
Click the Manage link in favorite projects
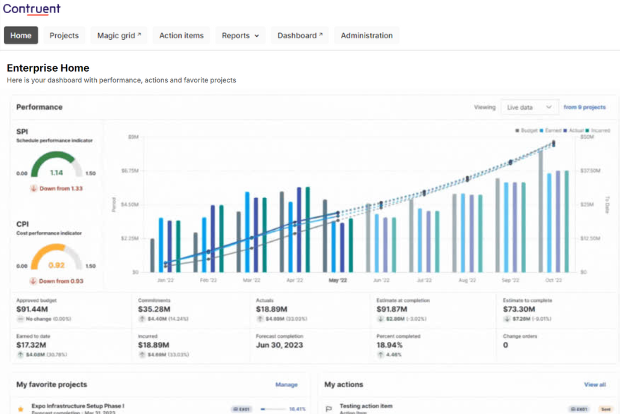pyautogui.click(x=286, y=384)
